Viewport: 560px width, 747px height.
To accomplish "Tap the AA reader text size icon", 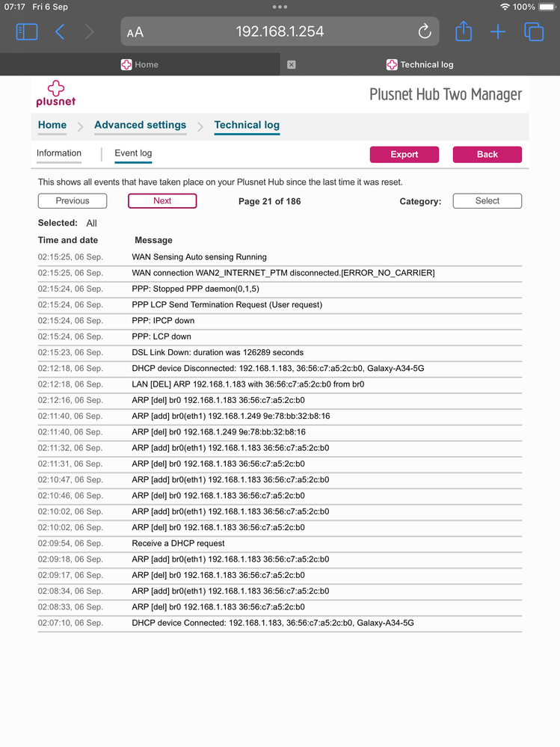I will [135, 32].
